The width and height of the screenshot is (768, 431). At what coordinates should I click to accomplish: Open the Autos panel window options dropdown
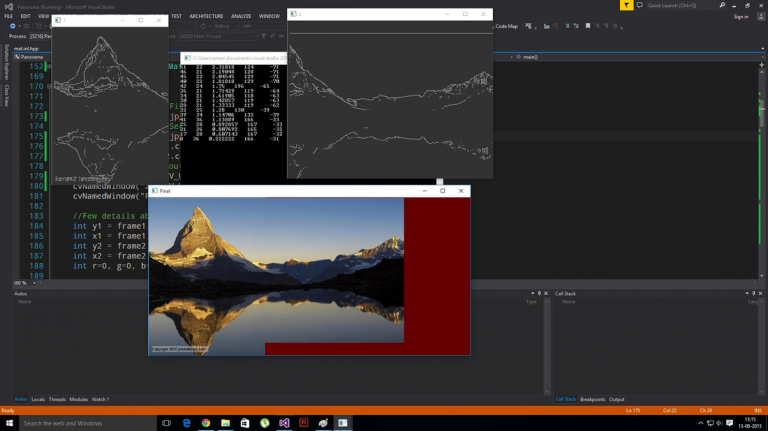pos(532,293)
